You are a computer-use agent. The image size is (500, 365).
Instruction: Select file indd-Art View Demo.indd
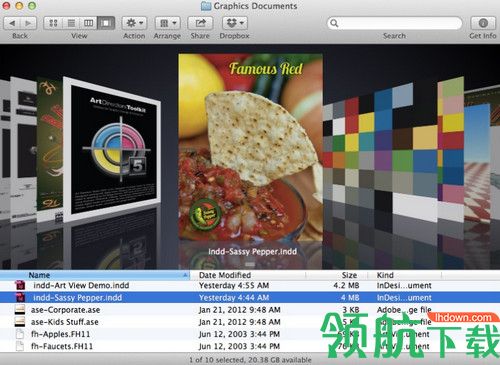(x=250, y=285)
